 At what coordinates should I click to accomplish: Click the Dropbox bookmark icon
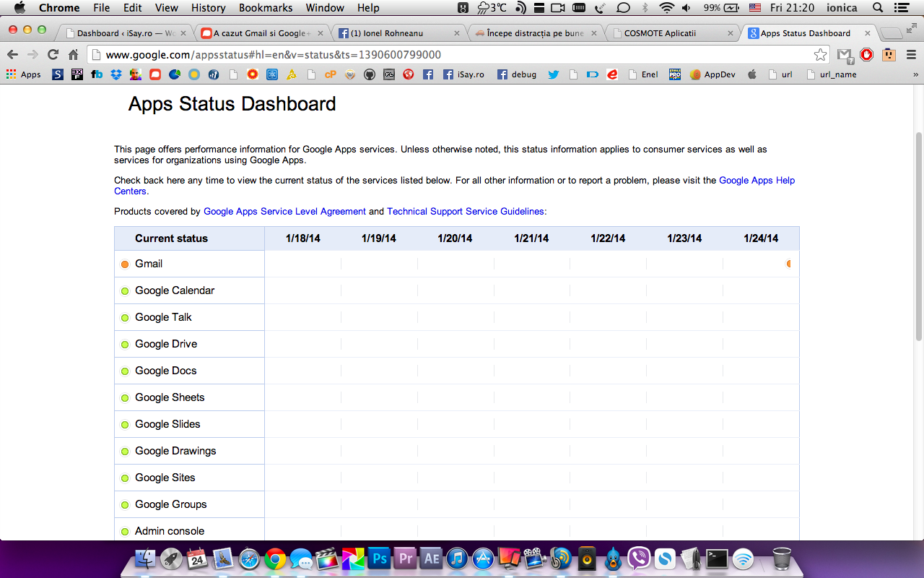(x=115, y=74)
